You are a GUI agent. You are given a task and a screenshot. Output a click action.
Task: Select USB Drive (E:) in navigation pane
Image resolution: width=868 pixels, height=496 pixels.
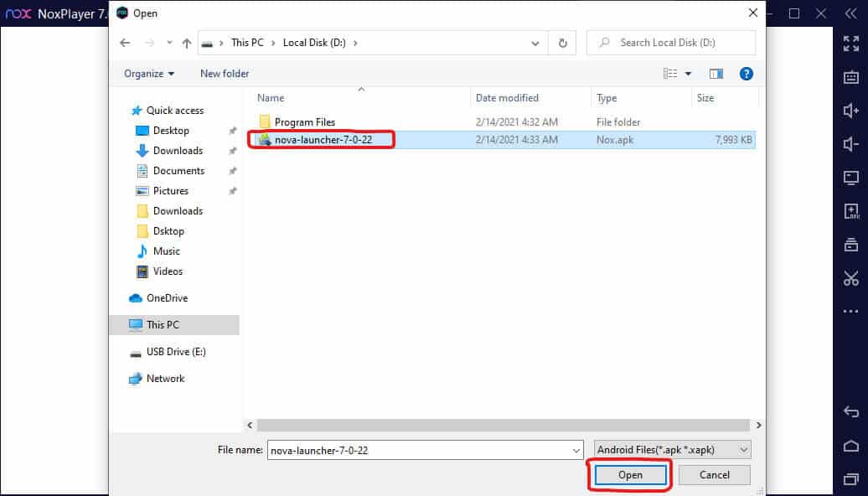(176, 352)
